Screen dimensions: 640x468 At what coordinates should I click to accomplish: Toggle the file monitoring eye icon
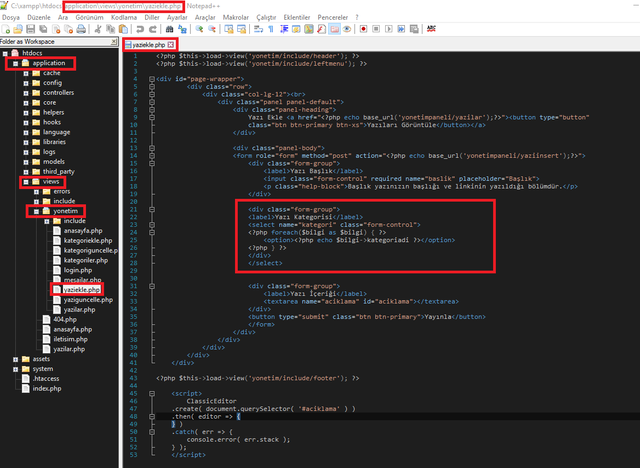click(x=347, y=29)
